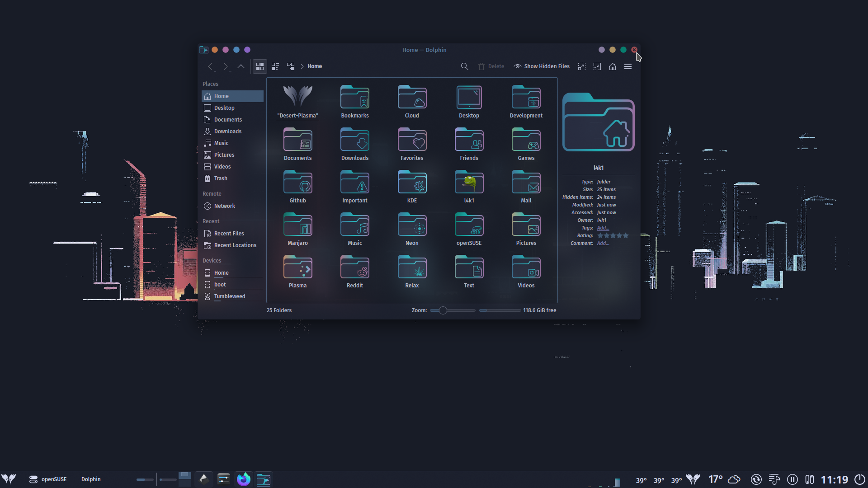Click the select-all dashed square icon

point(582,66)
